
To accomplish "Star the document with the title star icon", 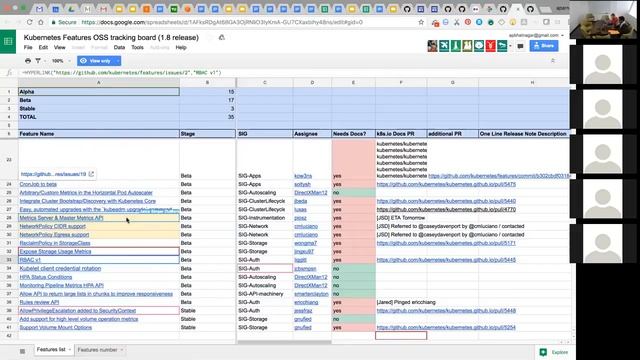I will click(x=209, y=38).
